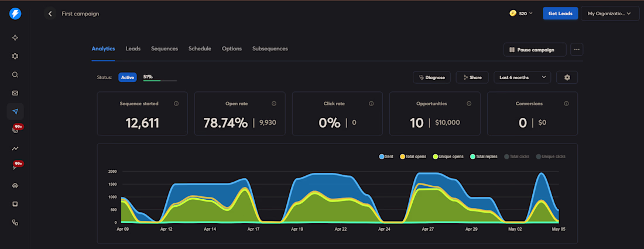Open the search magnifier icon in sidebar
Image resolution: width=644 pixels, height=249 pixels.
click(x=15, y=75)
